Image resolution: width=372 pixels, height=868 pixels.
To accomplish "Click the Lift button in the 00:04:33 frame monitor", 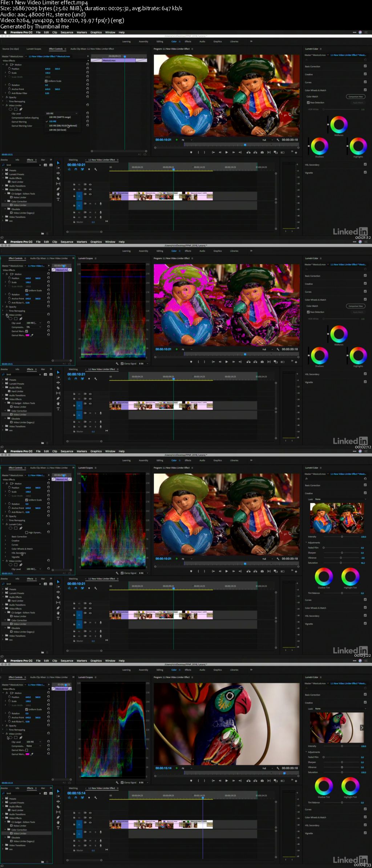I will [x=248, y=781].
